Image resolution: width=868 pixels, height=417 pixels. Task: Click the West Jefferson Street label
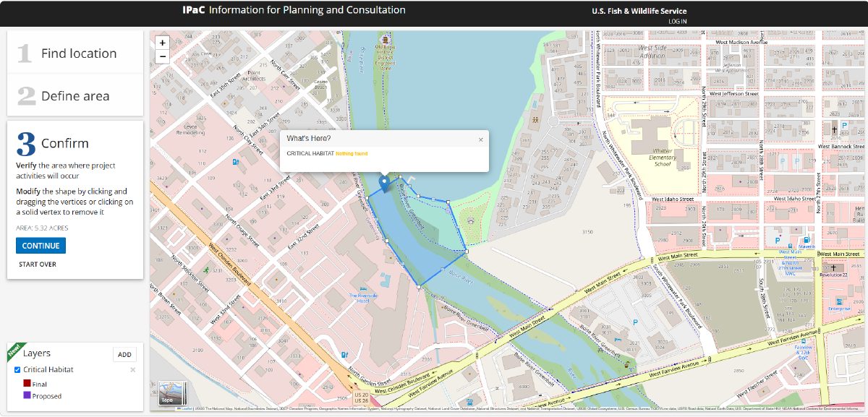tap(733, 94)
